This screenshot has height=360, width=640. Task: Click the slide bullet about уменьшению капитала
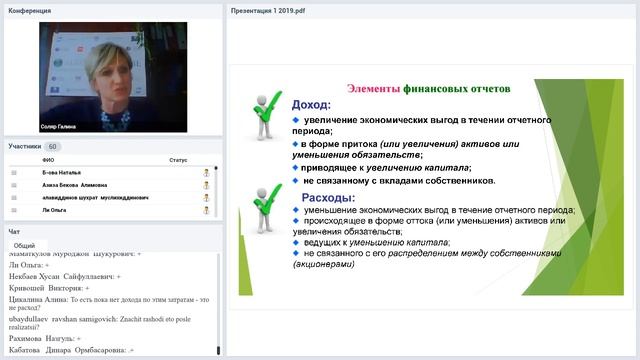pyautogui.click(x=372, y=242)
